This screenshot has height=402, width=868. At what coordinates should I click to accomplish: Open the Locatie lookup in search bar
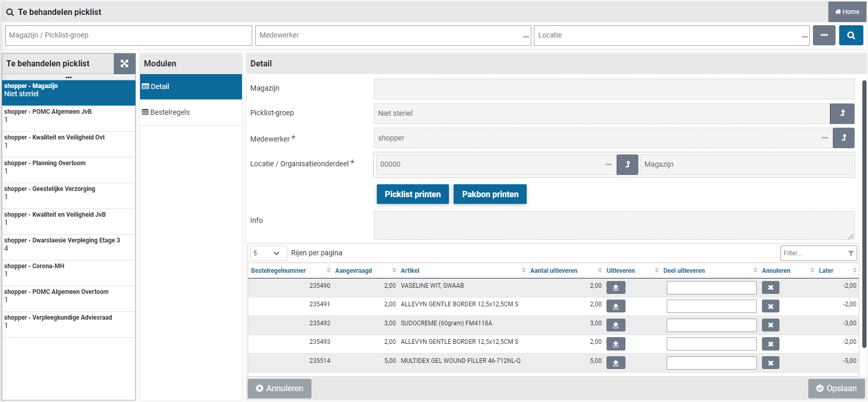(804, 36)
